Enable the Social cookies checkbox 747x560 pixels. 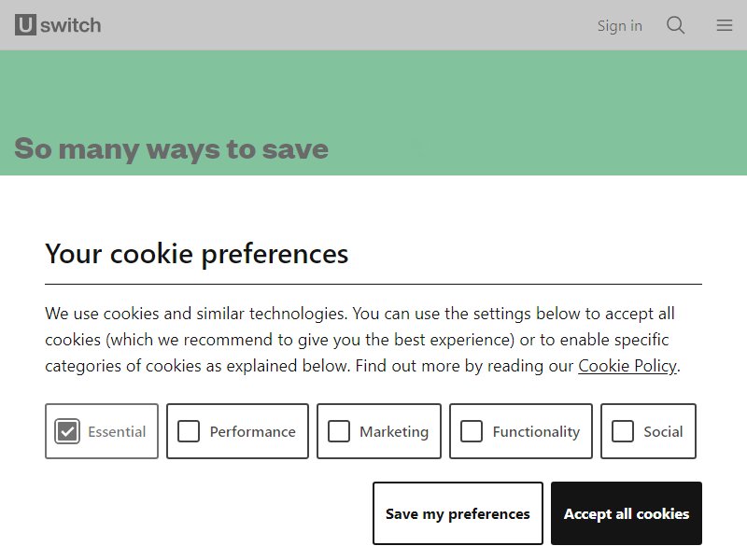click(623, 431)
